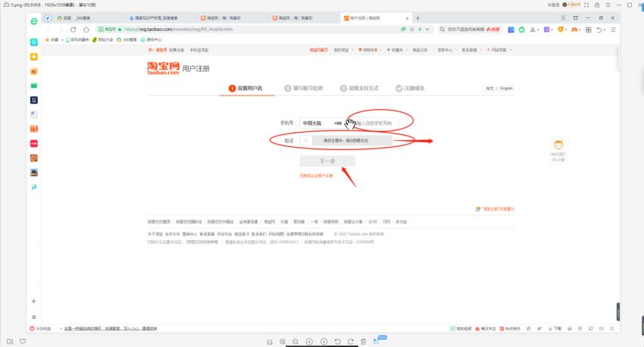This screenshot has width=644, height=347.
Task: Click the verification slider handle
Action: point(305,140)
